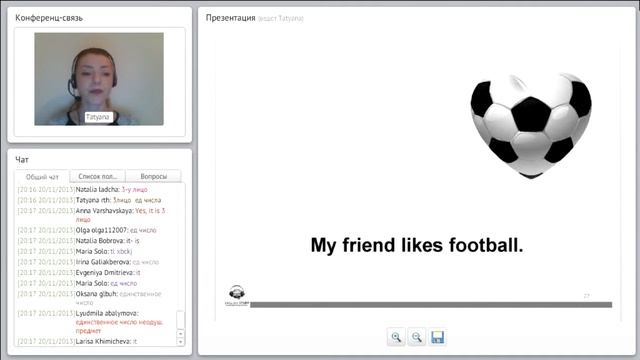Click the heart-shaped football image
640x360 pixels.
[x=531, y=126]
